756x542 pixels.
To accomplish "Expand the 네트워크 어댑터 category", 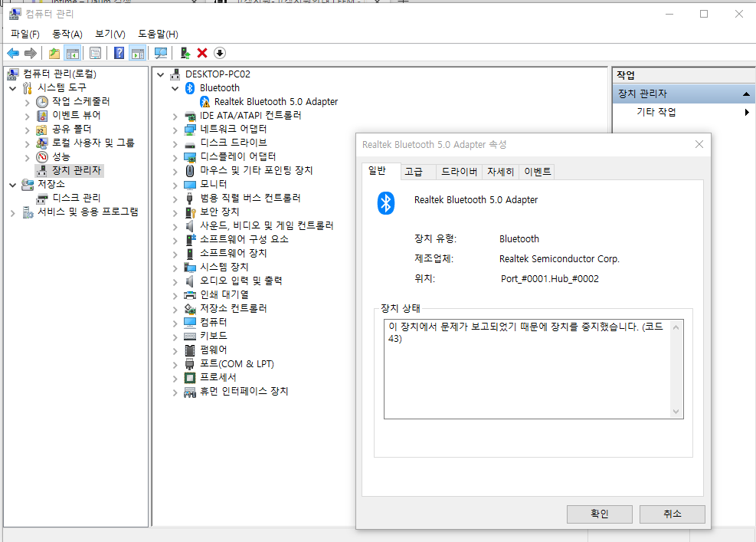I will [x=175, y=130].
